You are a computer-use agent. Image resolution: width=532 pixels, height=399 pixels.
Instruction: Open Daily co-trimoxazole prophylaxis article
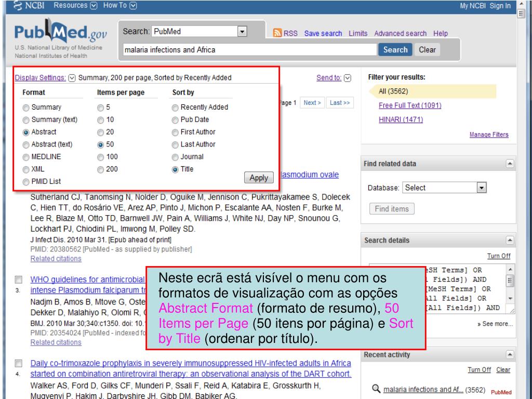point(191,368)
